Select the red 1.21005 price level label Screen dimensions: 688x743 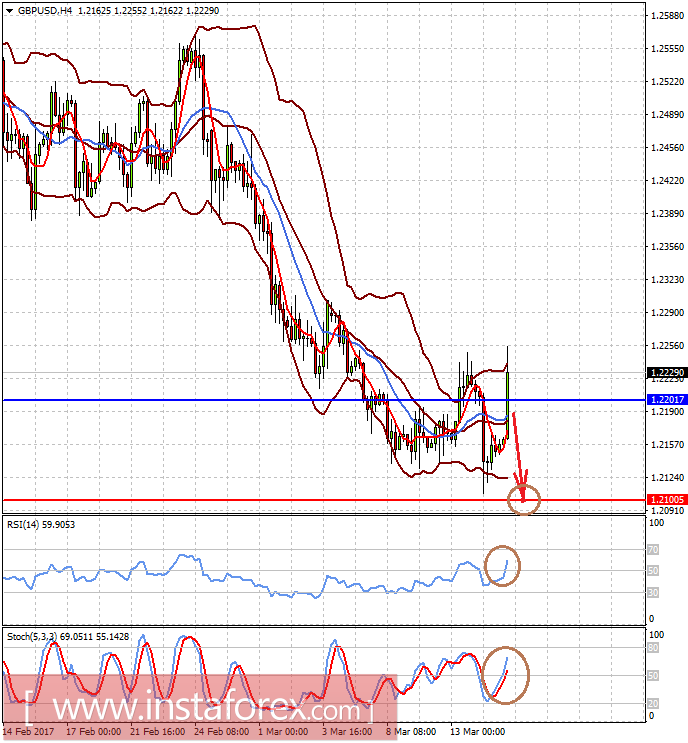coord(667,499)
